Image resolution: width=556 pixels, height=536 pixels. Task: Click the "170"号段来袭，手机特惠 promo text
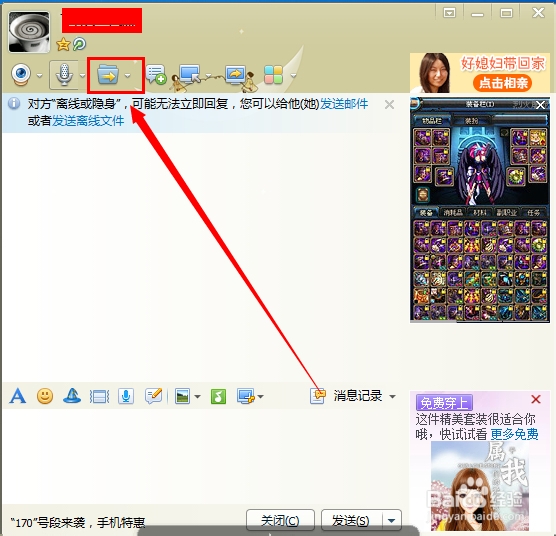(x=78, y=523)
